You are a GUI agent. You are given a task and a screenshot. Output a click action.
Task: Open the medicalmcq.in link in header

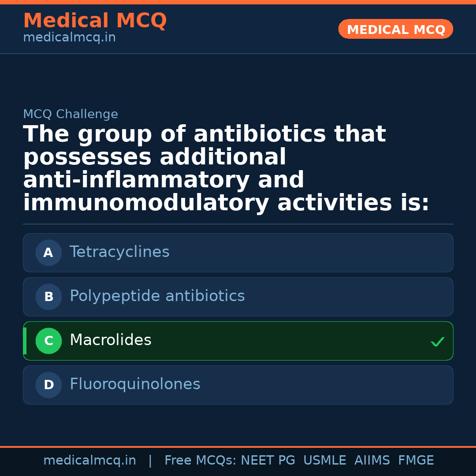click(69, 38)
